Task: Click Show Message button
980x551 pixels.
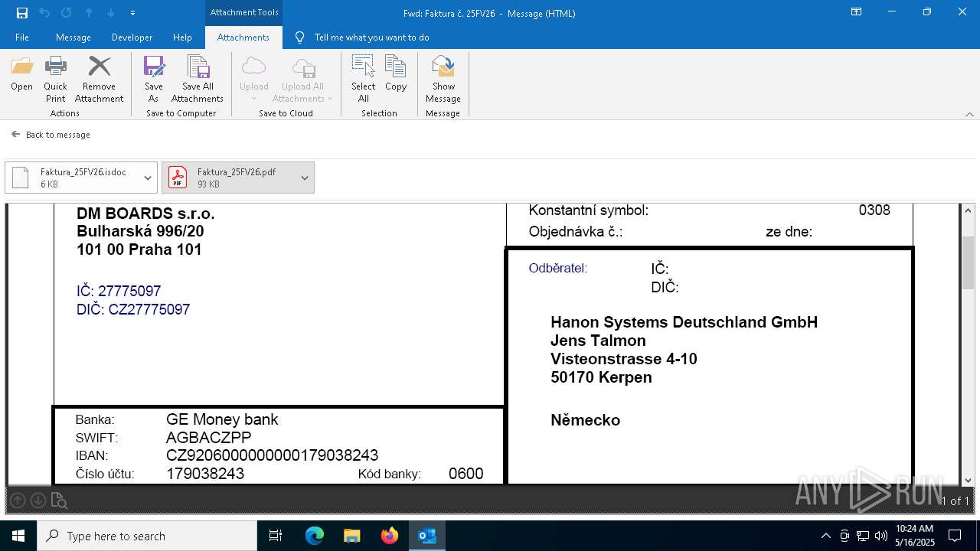Action: coord(443,80)
